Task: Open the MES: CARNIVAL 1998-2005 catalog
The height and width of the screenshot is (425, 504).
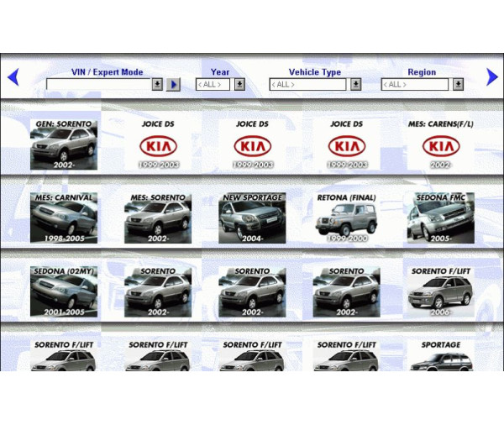Action: [x=63, y=218]
